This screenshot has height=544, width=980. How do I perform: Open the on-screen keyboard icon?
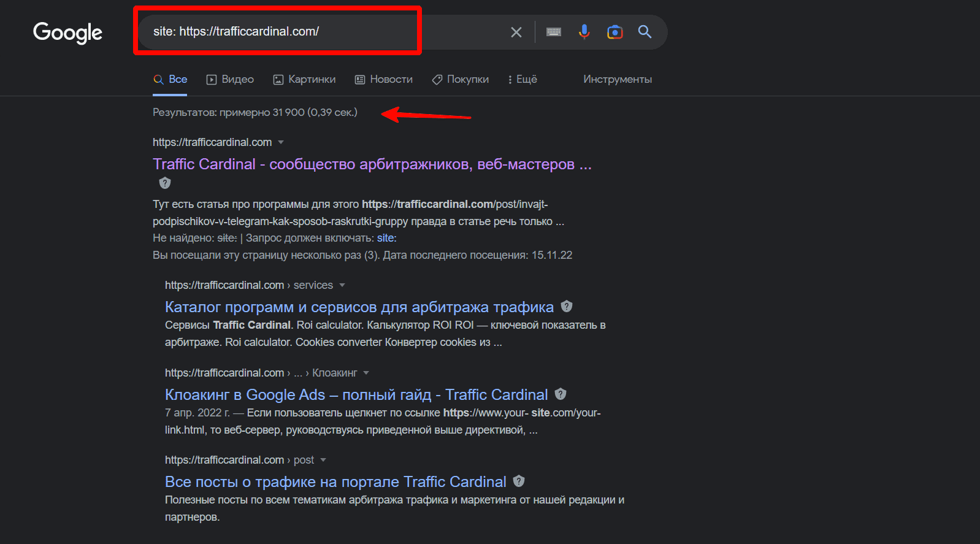[554, 32]
